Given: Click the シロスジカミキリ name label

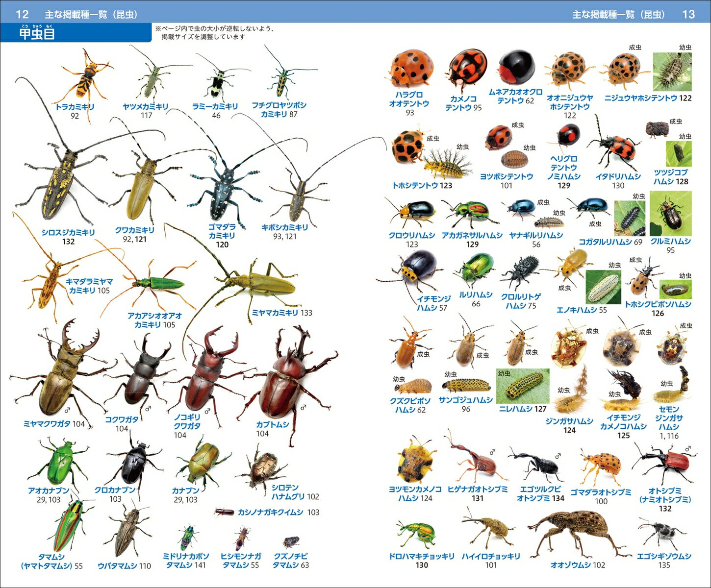Looking at the screenshot, I should [68, 233].
